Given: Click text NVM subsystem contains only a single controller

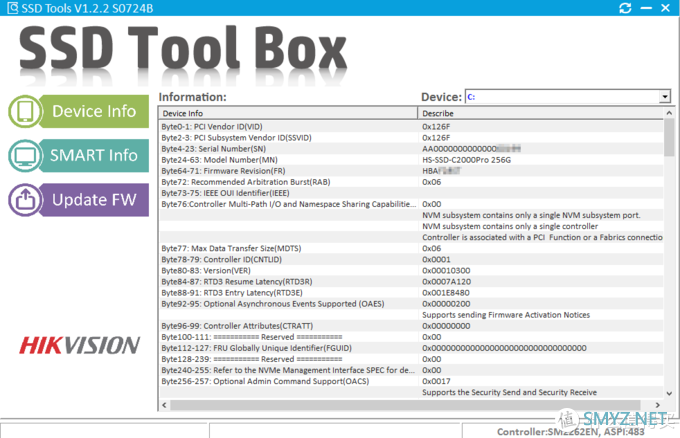Looking at the screenshot, I should pyautogui.click(x=510, y=226).
